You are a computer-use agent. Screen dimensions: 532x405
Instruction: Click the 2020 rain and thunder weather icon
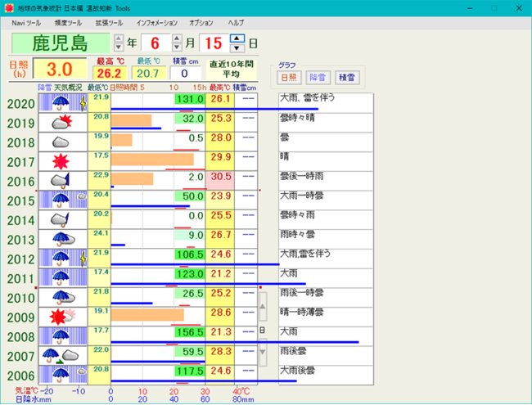click(63, 103)
